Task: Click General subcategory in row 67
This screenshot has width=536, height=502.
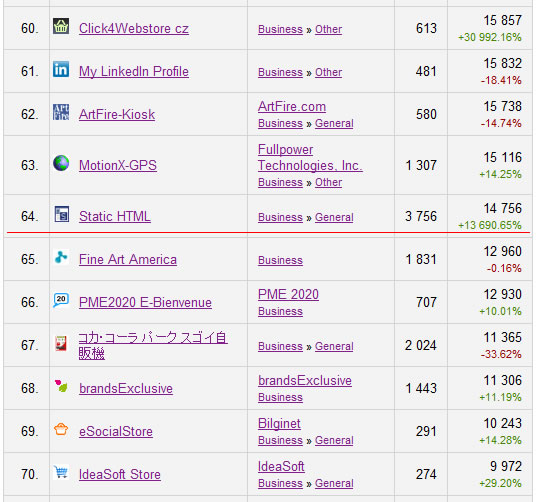Action: pyautogui.click(x=334, y=347)
